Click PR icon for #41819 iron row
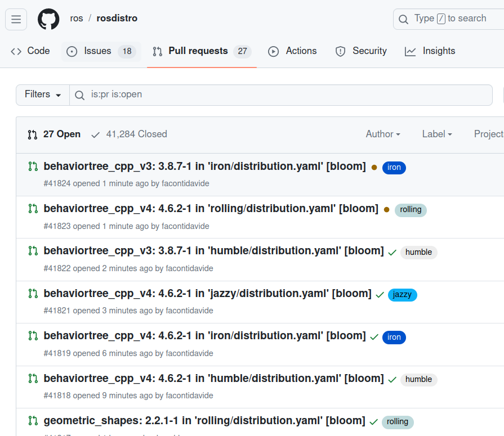The width and height of the screenshot is (504, 436). pos(33,336)
